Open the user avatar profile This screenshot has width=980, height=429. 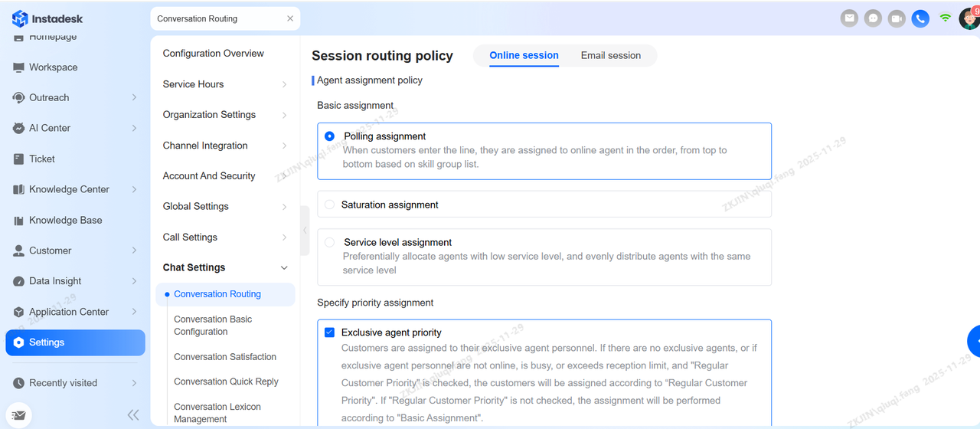click(x=969, y=18)
